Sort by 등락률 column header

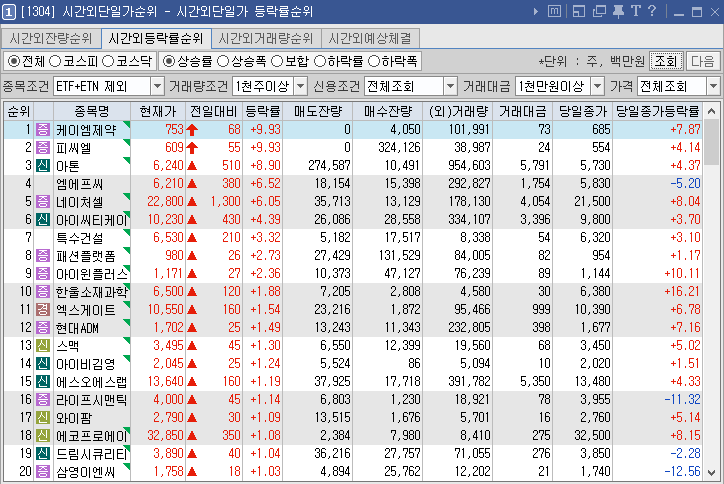pyautogui.click(x=263, y=111)
